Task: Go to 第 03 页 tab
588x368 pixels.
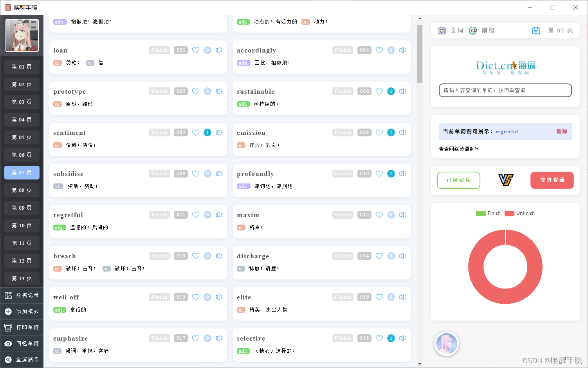Action: [x=22, y=102]
